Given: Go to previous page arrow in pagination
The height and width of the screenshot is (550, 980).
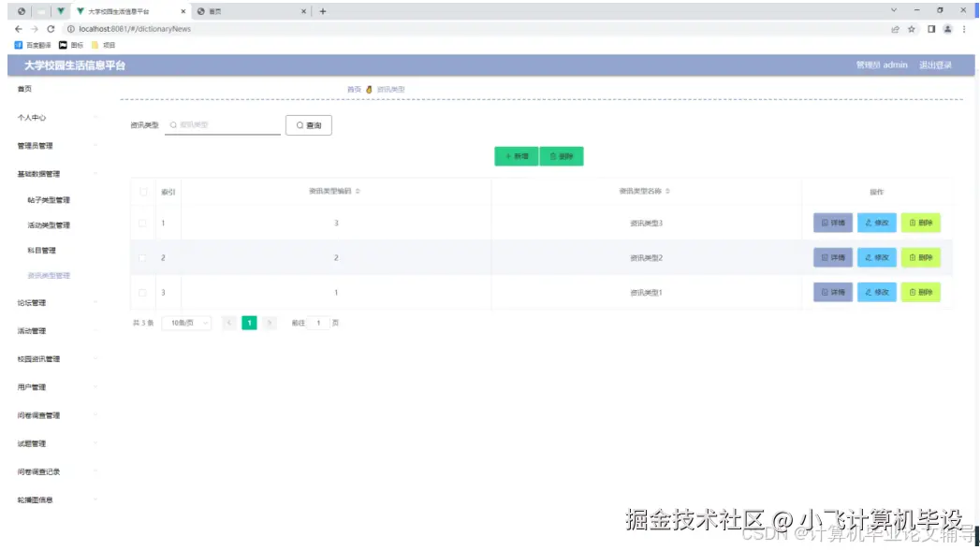Looking at the screenshot, I should (x=229, y=323).
